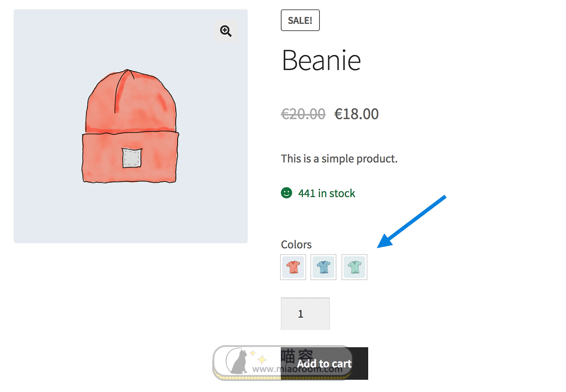This screenshot has height=392, width=566.
Task: Click 'This is a simple product.' description
Action: [339, 159]
